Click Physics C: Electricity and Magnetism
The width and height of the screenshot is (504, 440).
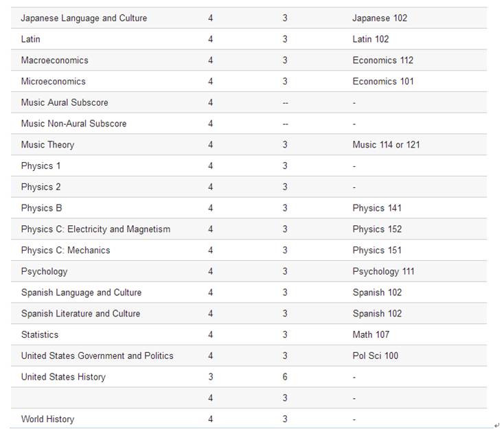pos(95,229)
